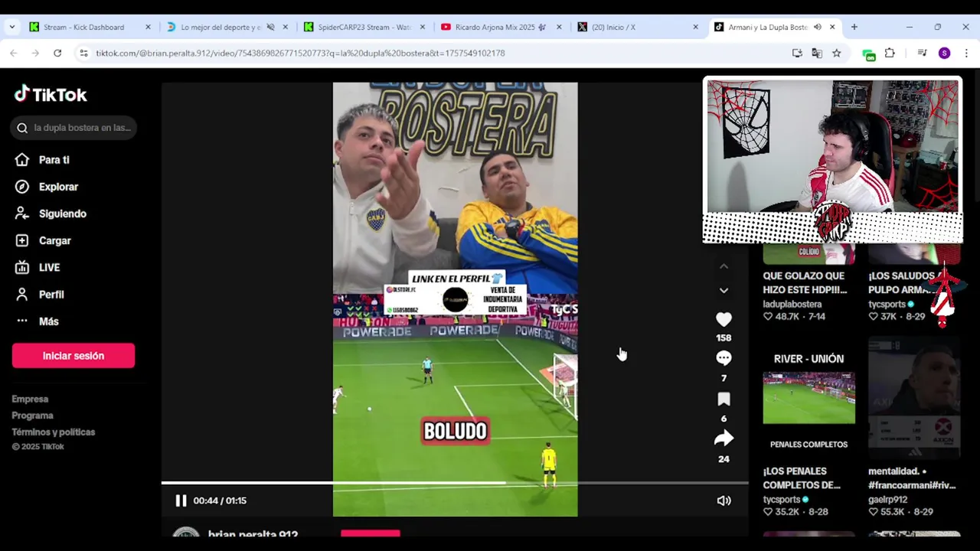Click brian.peralta.912 username
This screenshot has width=980, height=551.
pyautogui.click(x=253, y=533)
